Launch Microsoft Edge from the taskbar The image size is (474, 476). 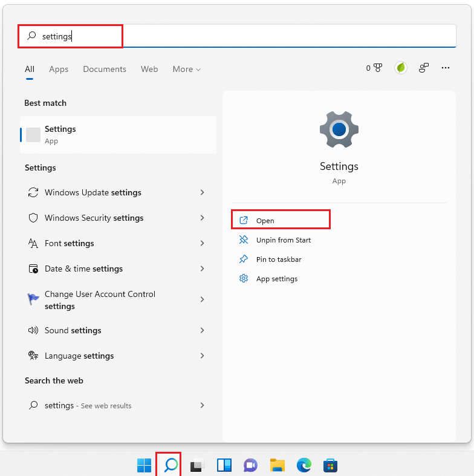click(x=304, y=465)
